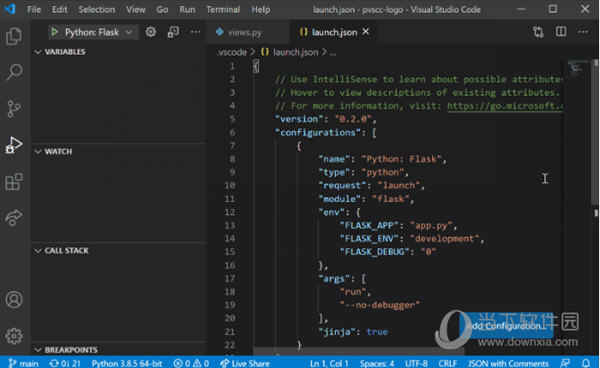Open the View menu
Image resolution: width=600 pixels, height=368 pixels.
tap(135, 9)
